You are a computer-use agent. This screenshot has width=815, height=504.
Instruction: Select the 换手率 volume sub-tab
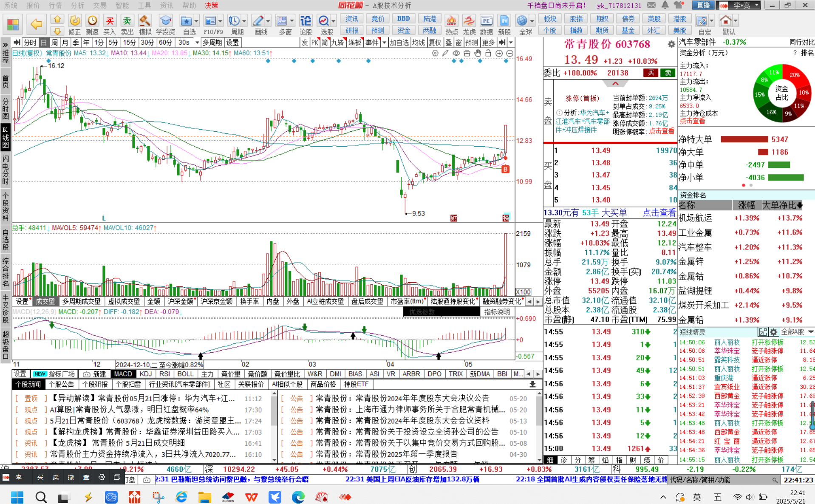tap(249, 301)
